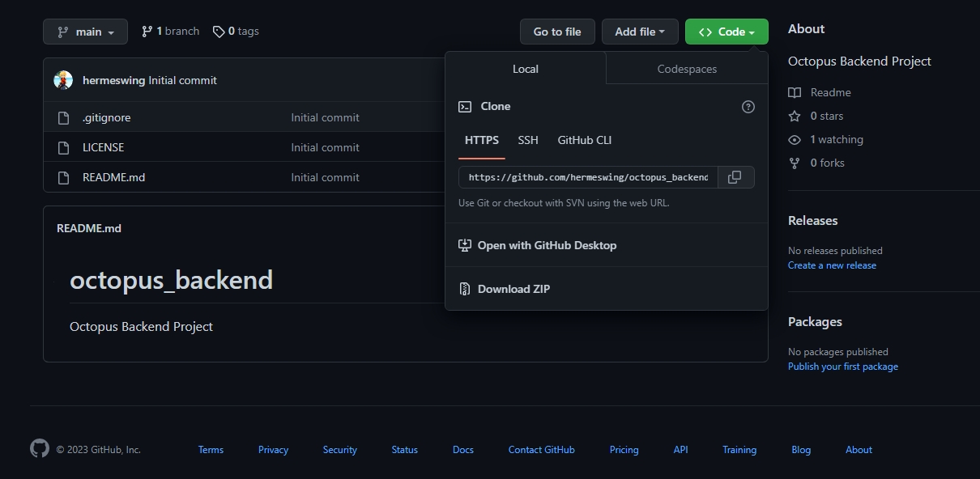Click Initial commit message for .gitignore row

coord(326,118)
